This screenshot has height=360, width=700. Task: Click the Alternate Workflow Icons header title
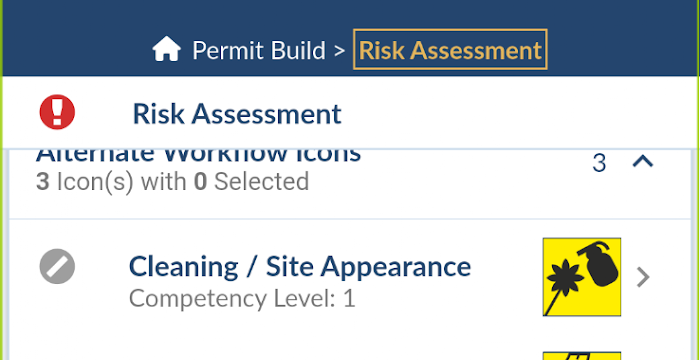point(198,155)
